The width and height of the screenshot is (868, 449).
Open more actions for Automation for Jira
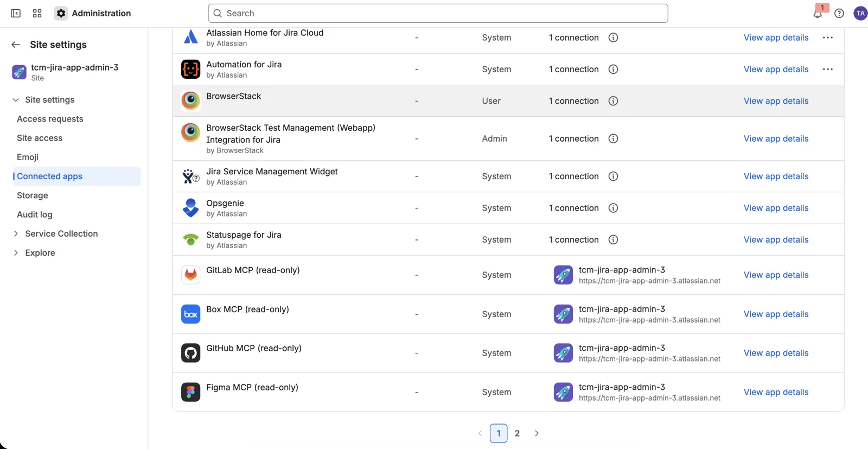828,69
